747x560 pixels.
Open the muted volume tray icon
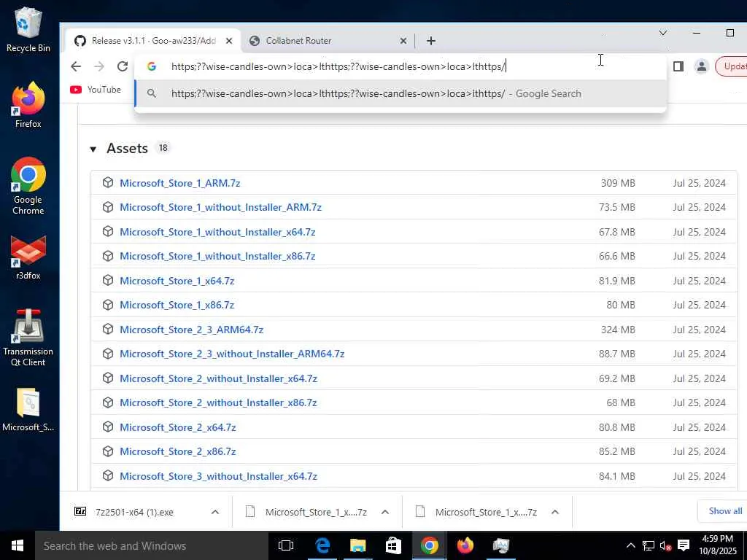(x=665, y=545)
